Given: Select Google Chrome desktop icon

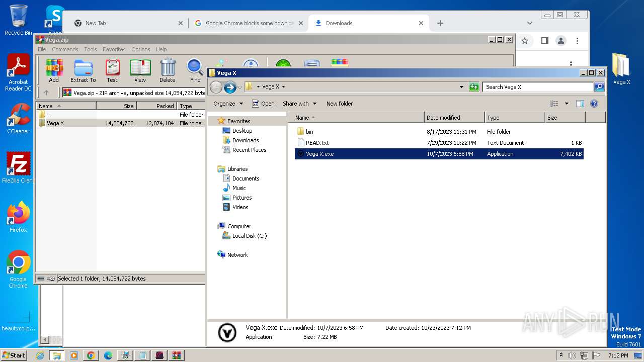Looking at the screenshot, I should click(18, 269).
